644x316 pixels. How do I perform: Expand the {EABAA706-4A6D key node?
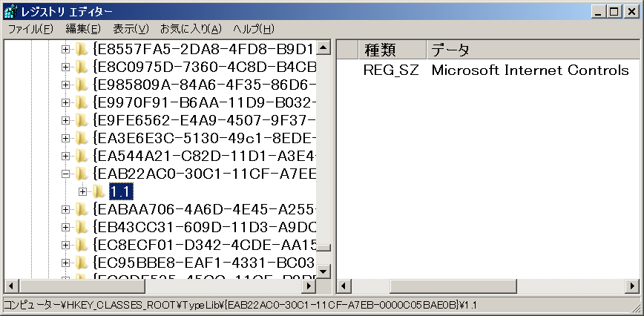65,209
